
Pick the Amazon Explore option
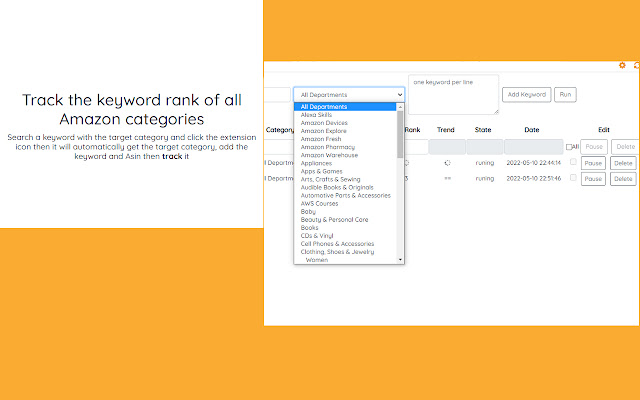(324, 131)
